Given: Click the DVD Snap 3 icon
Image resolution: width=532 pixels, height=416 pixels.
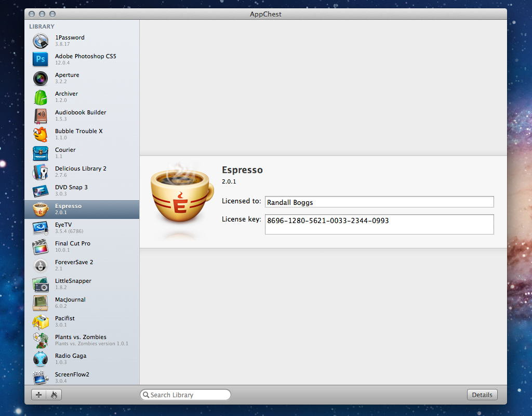Looking at the screenshot, I should tap(41, 190).
